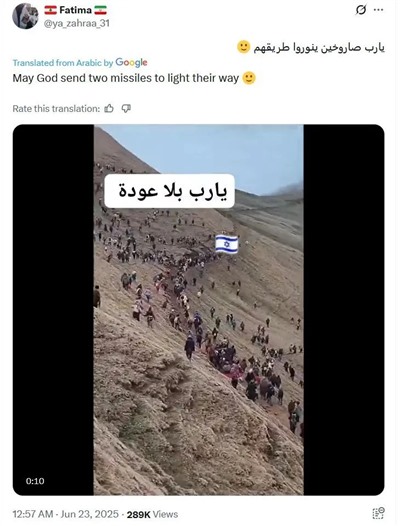Click the Arabic caption sticker in video
Viewport: 400px width, 526px height.
pyautogui.click(x=169, y=191)
